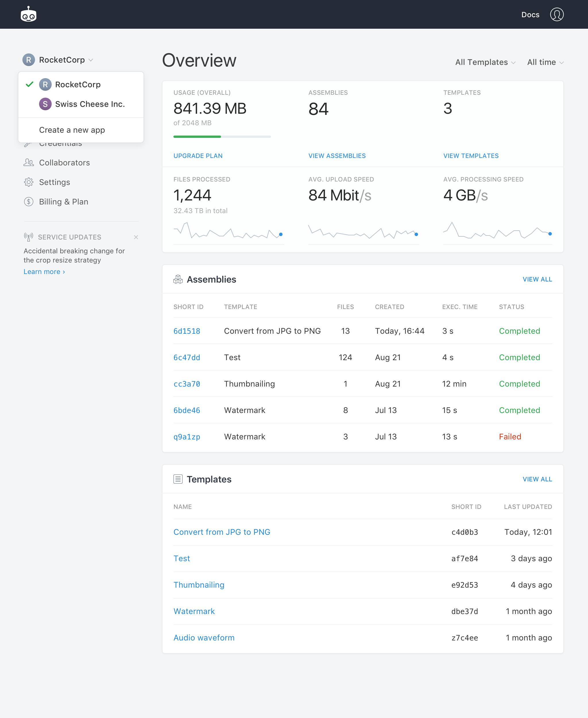Click the Collaborators people icon
Screen dimensions: 588x718
tap(28, 163)
